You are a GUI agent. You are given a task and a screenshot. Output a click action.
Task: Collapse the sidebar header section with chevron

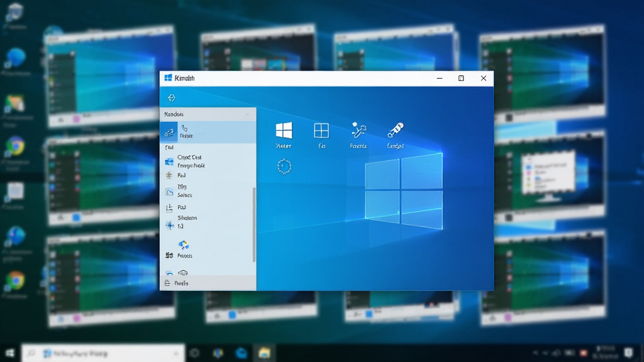[247, 114]
